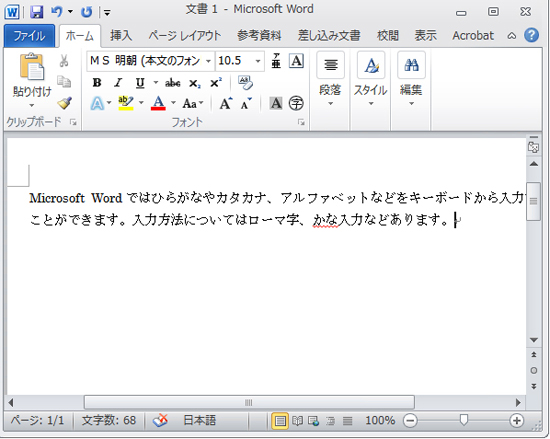Viewport: 550px width, 439px height.
Task: Switch to Web Layout view
Action: tap(313, 420)
